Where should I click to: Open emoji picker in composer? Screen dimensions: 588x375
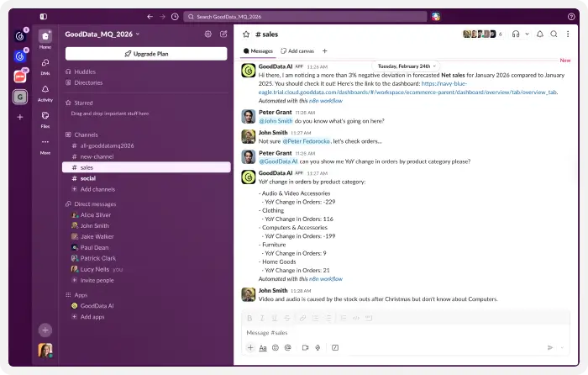tap(276, 347)
